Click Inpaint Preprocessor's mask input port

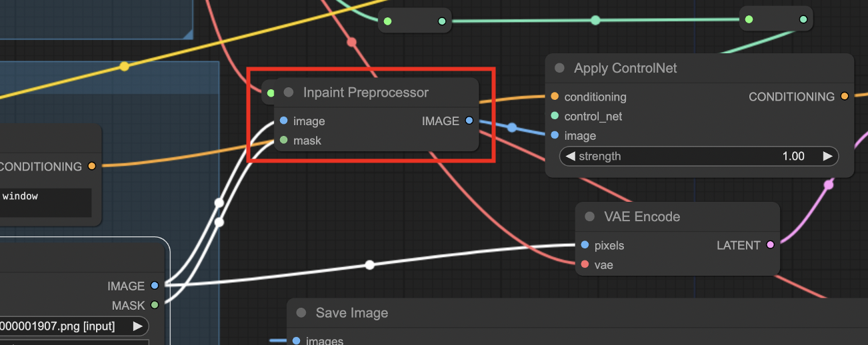(284, 141)
